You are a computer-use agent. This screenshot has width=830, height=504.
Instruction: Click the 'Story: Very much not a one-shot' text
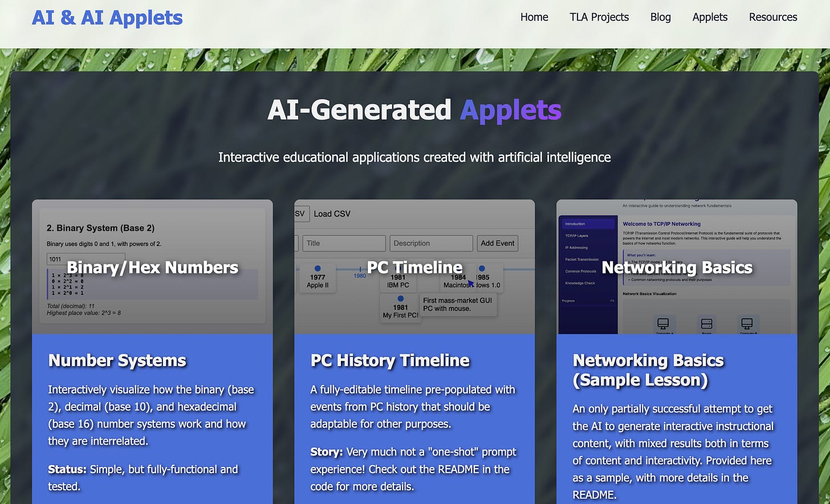tap(413, 469)
